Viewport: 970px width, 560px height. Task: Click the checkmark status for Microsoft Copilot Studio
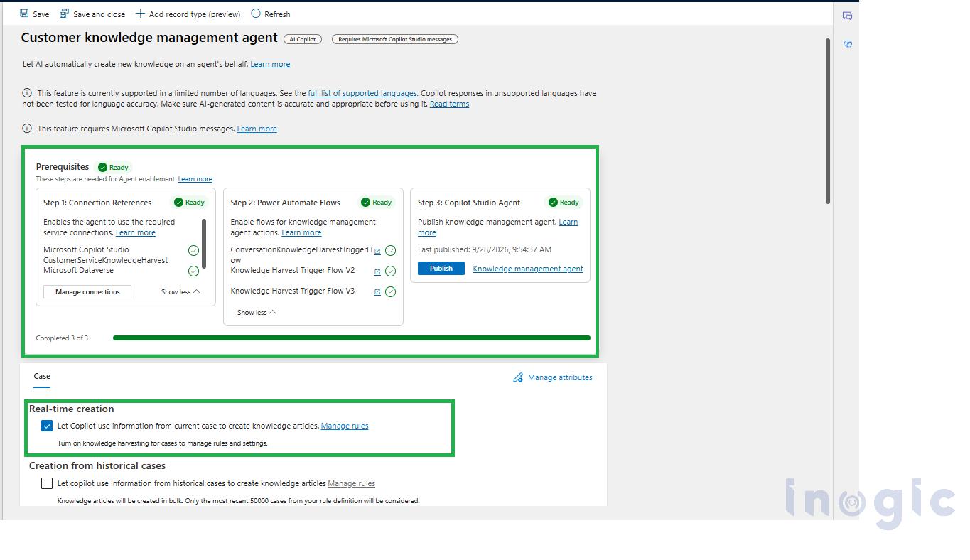[x=193, y=250]
